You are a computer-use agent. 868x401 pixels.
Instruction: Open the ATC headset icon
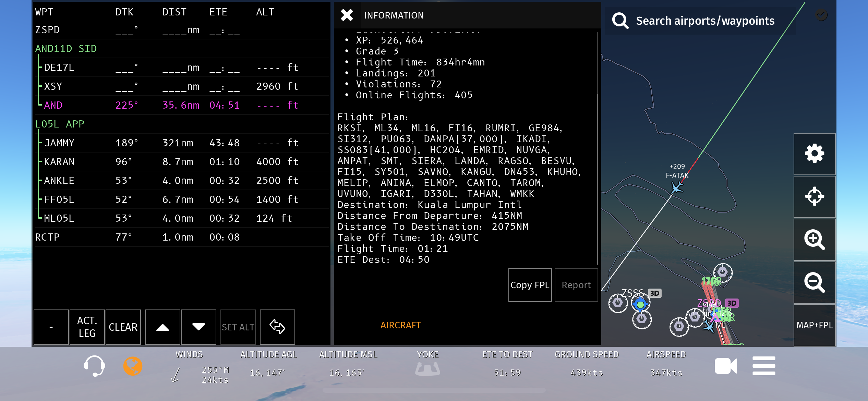[x=94, y=366]
